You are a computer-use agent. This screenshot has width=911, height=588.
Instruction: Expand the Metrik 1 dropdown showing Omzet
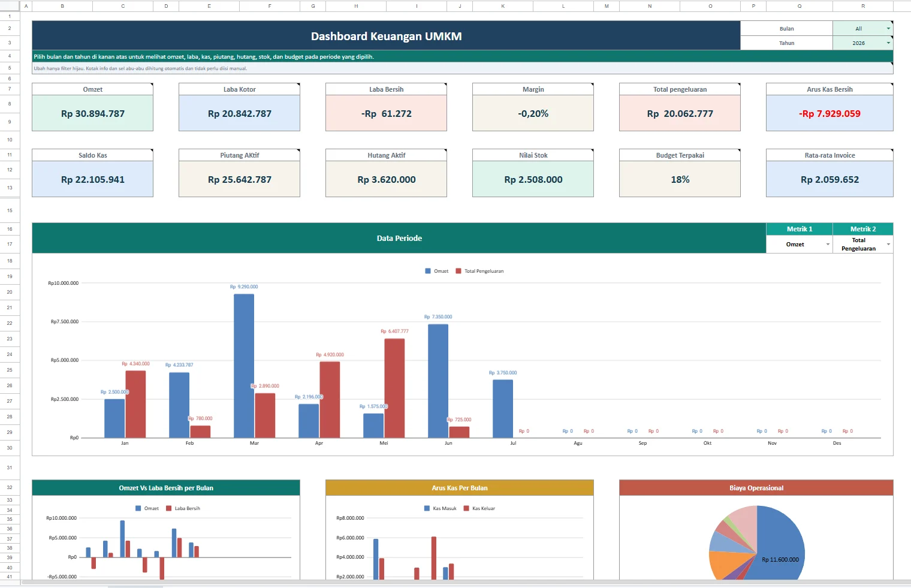click(828, 245)
